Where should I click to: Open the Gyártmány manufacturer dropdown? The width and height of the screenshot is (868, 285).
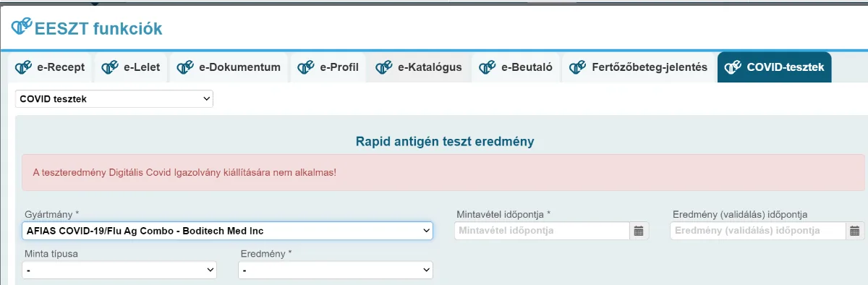(227, 231)
